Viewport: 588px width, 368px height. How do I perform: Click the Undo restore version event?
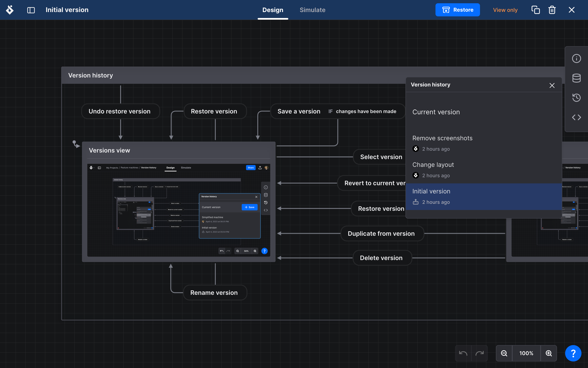tap(120, 111)
